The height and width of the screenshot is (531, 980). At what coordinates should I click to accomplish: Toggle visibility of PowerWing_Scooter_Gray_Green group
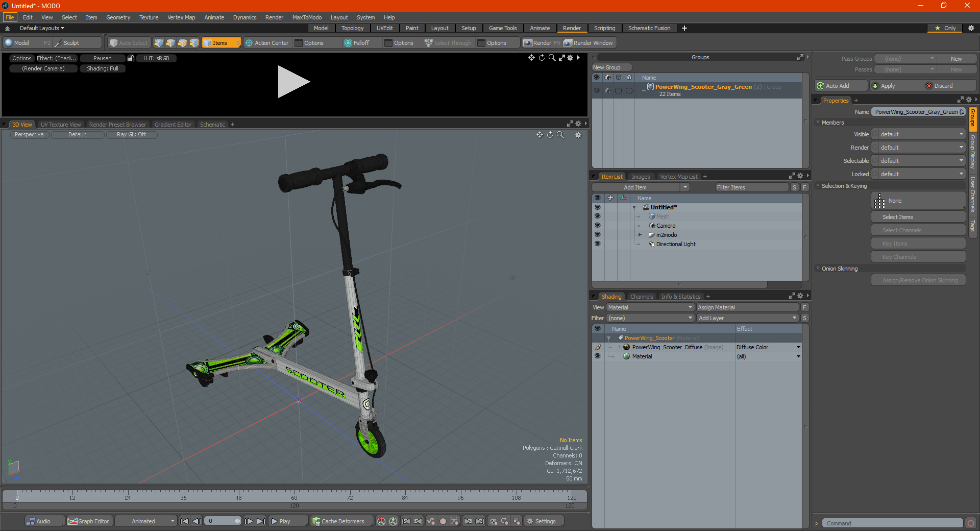coord(597,90)
